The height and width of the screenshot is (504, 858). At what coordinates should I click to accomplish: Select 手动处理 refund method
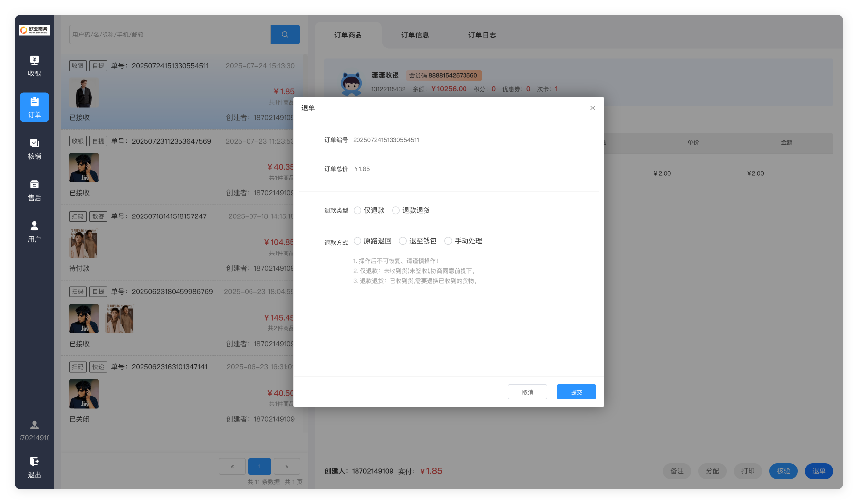coord(448,241)
